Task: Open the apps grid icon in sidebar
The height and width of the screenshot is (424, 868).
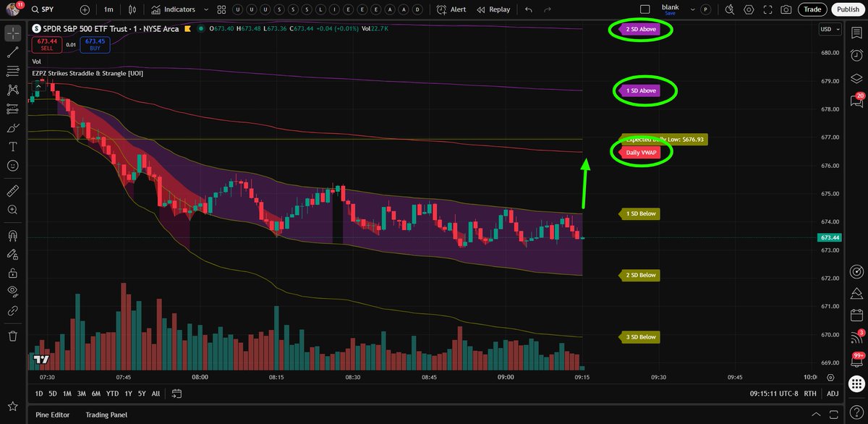Action: pyautogui.click(x=856, y=383)
